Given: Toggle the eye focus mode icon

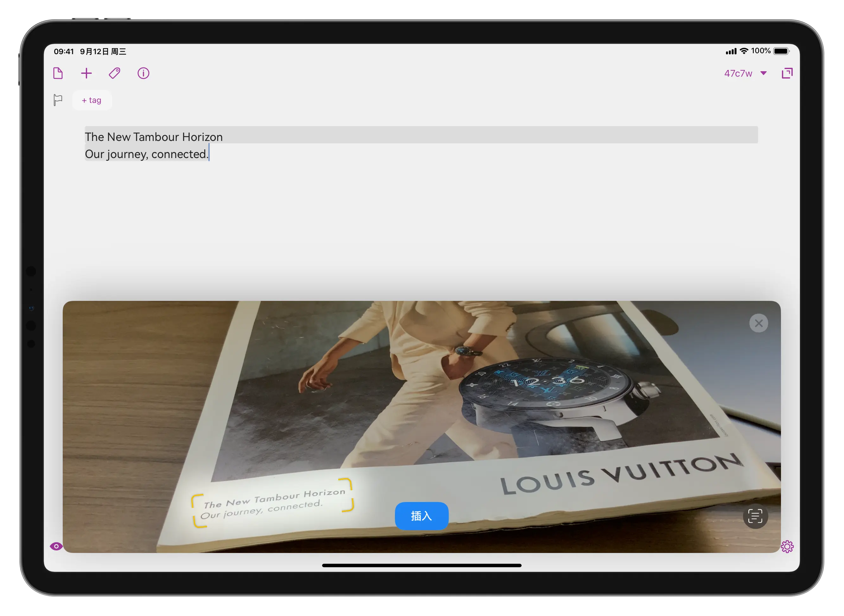Looking at the screenshot, I should pos(56,546).
